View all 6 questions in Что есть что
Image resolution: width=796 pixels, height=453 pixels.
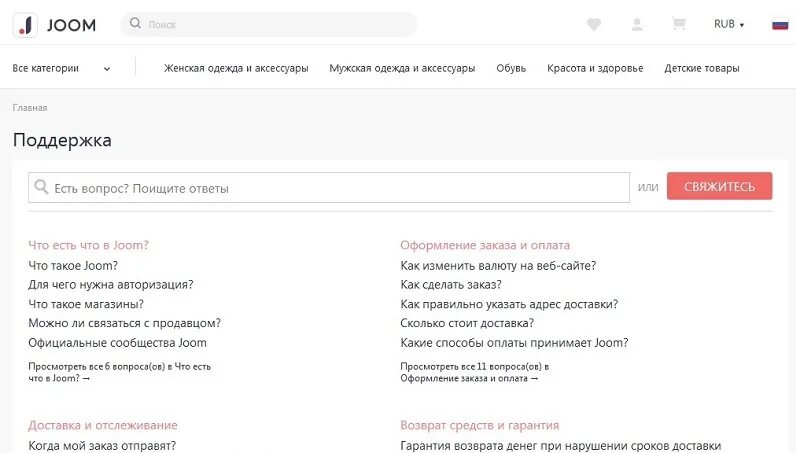[x=119, y=372]
